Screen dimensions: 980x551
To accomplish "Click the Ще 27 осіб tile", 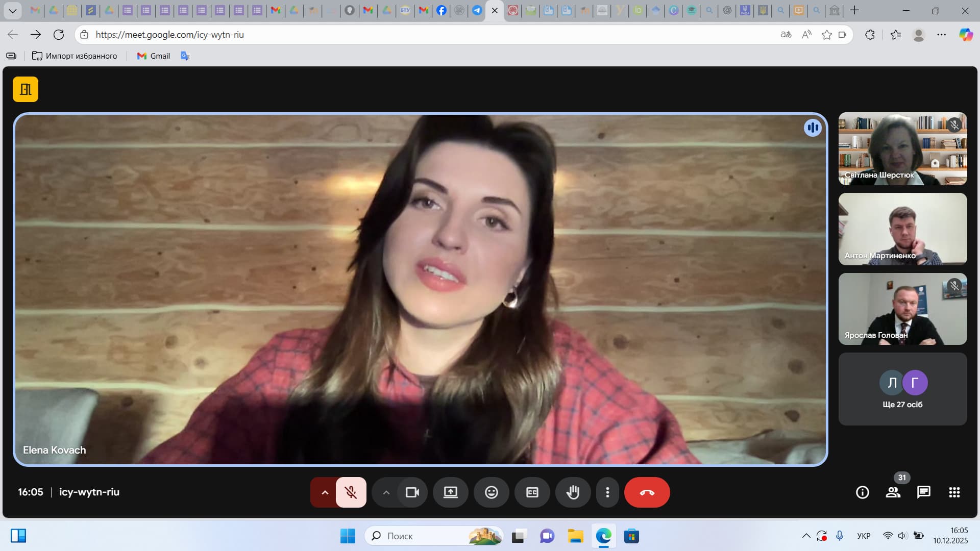I will pyautogui.click(x=902, y=389).
